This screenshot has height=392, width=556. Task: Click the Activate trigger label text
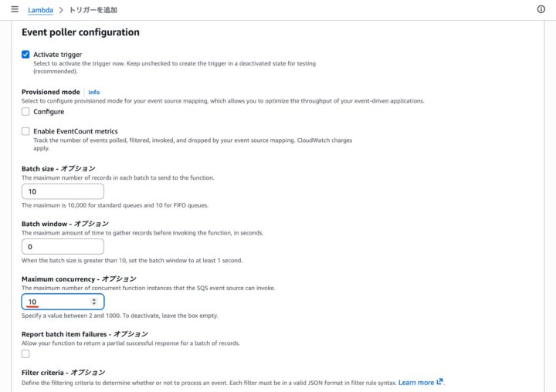(57, 55)
